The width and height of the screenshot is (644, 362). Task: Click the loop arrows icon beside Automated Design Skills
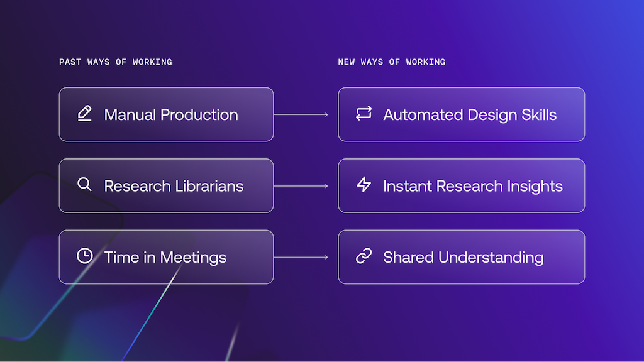[364, 113]
